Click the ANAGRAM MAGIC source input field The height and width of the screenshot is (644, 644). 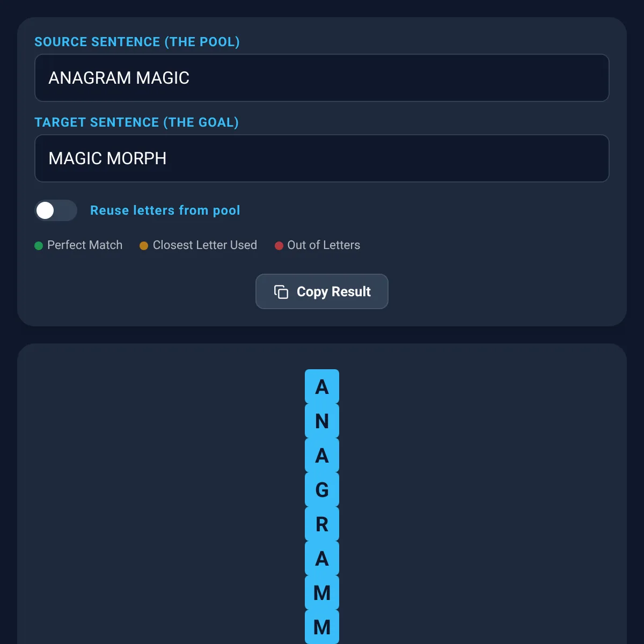322,78
